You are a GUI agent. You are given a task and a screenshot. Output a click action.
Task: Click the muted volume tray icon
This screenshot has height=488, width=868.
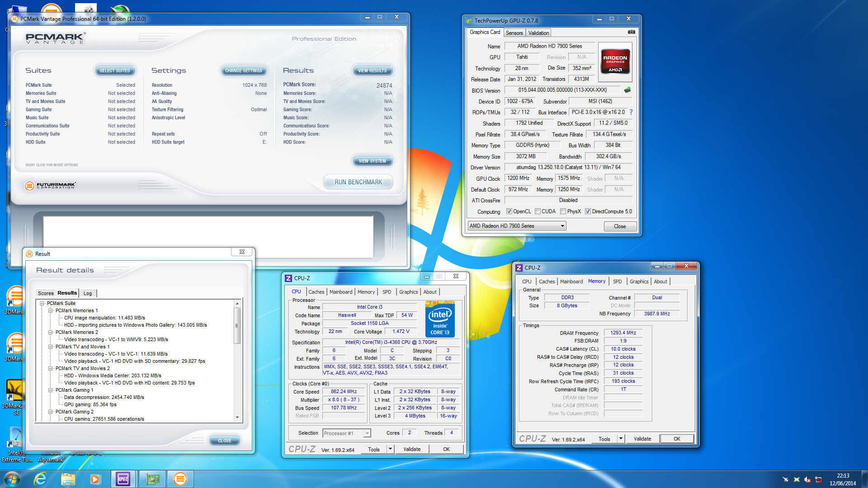click(807, 479)
